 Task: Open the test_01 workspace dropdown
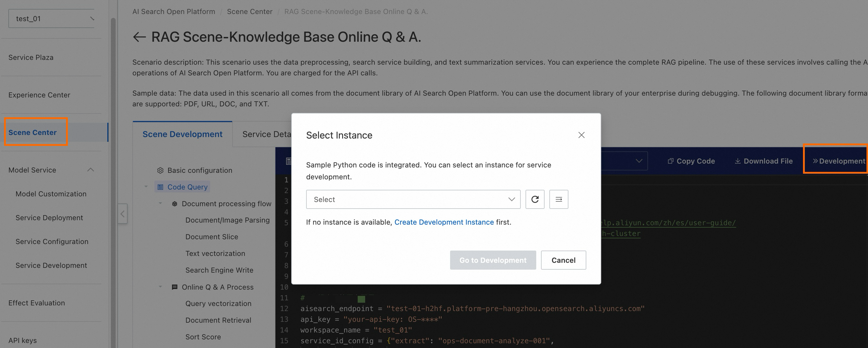pyautogui.click(x=51, y=19)
